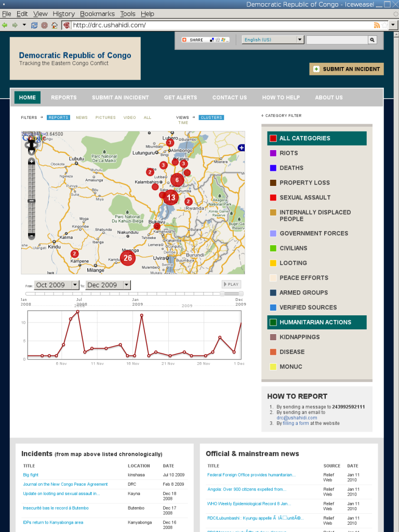399x532 pixels.
Task: Click the map zoom out minus button
Action: [32, 236]
